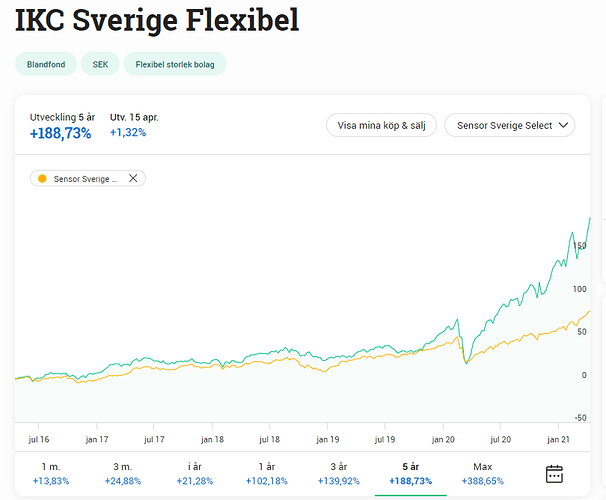Click the IKC Sverige Flexibel heading

click(157, 20)
